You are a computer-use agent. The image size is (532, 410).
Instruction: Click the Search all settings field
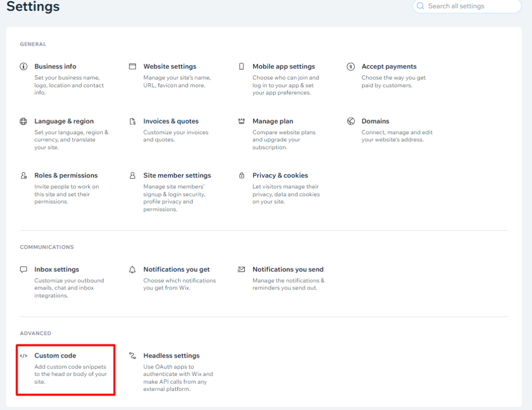point(470,6)
